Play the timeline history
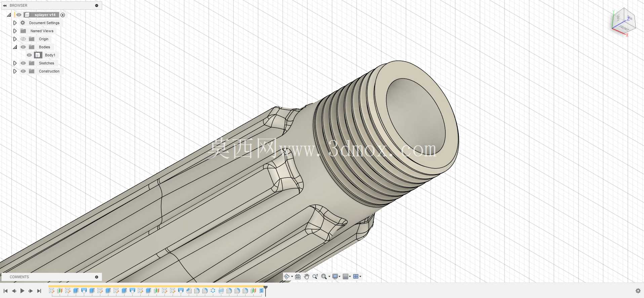 22,291
